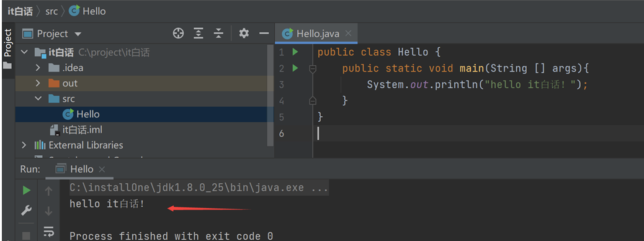The width and height of the screenshot is (644, 241).
Task: Select the .idea folder row
Action: 141,68
